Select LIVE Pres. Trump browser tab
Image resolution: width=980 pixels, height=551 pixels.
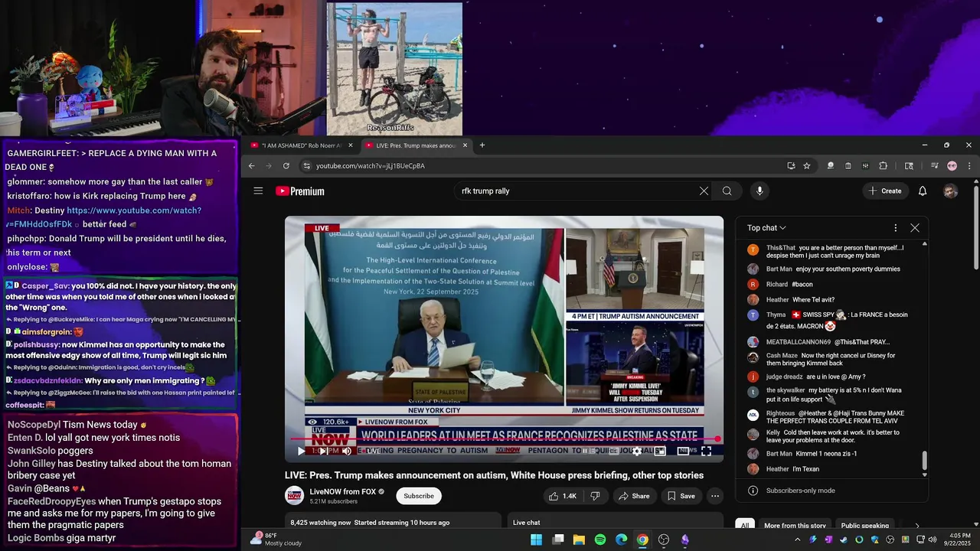pyautogui.click(x=415, y=145)
